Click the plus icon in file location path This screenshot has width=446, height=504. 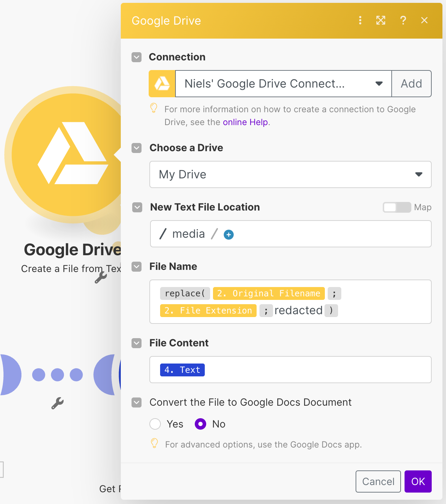229,234
